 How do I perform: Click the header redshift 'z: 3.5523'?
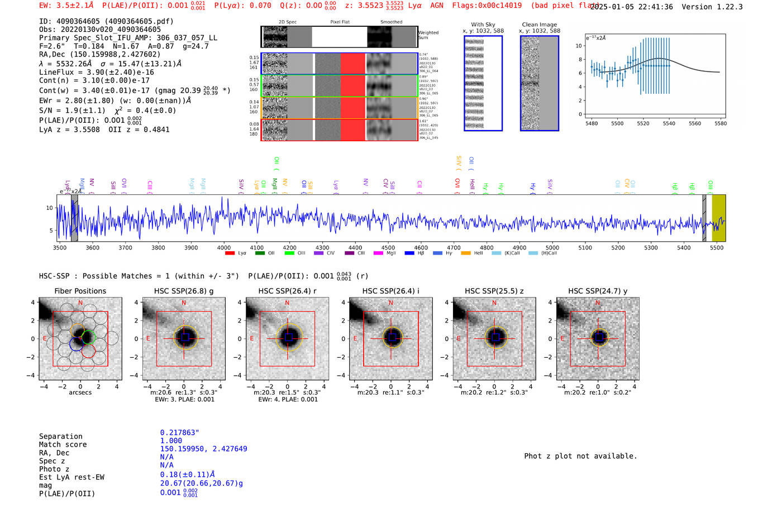click(x=364, y=6)
